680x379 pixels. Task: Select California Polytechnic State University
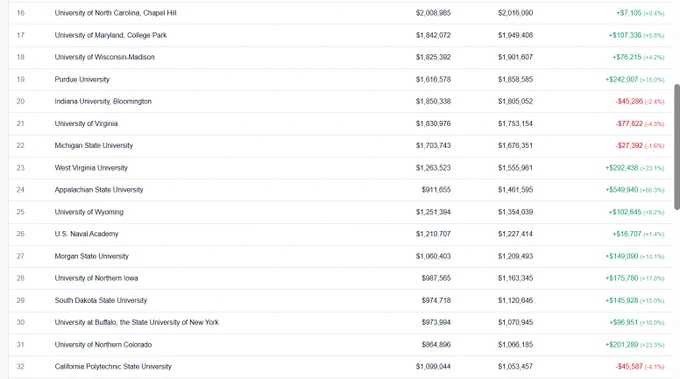113,367
